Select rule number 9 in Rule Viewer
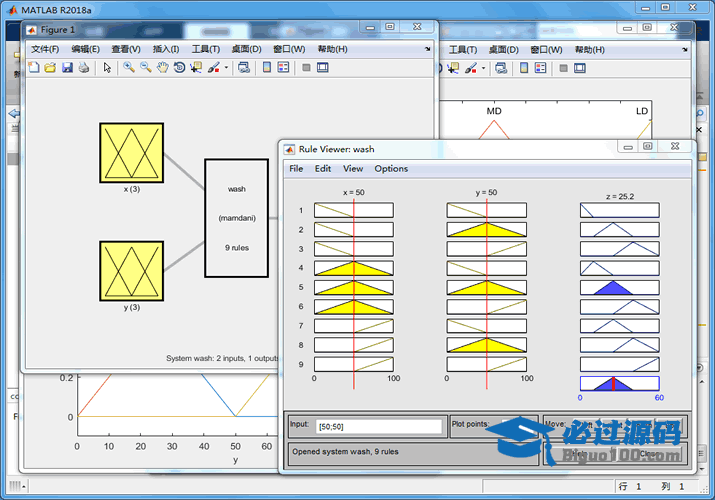 (301, 364)
